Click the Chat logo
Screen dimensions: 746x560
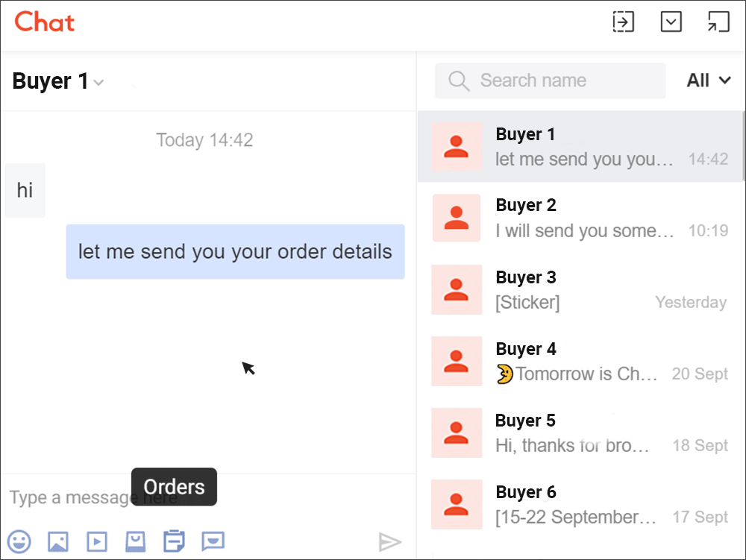pos(43,22)
